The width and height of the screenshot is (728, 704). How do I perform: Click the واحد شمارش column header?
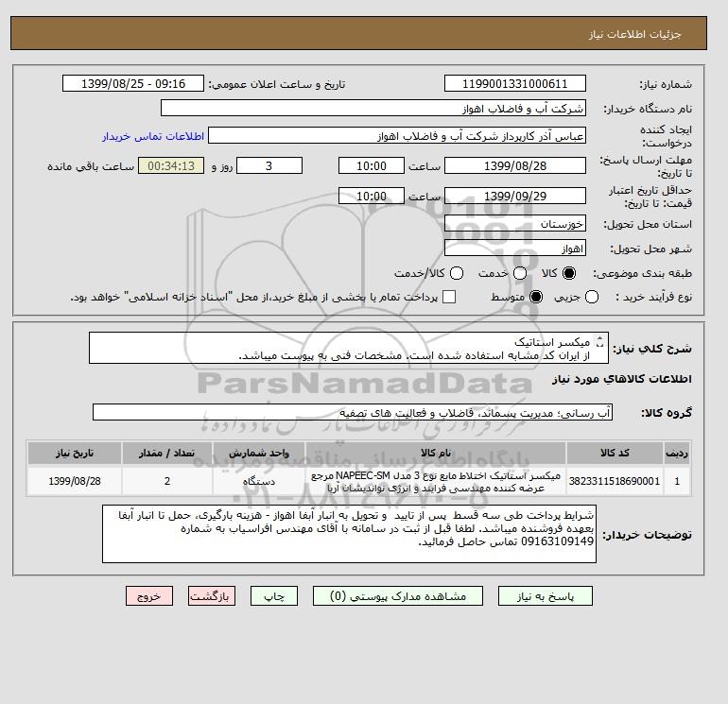click(x=259, y=453)
